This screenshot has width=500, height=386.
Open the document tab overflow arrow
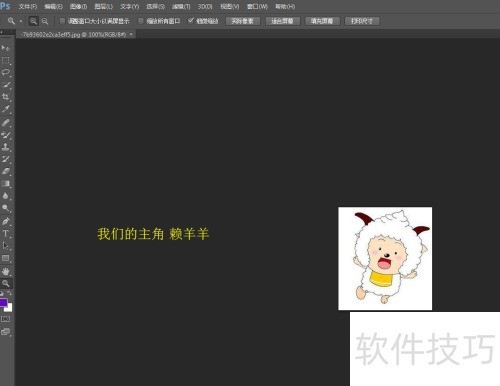pos(131,34)
